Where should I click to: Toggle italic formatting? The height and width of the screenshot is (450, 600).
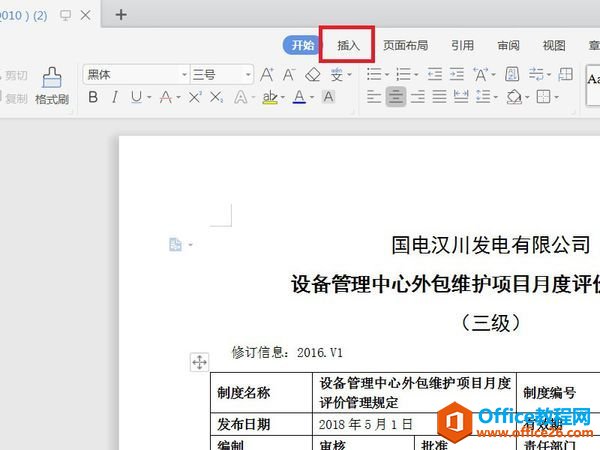[114, 97]
